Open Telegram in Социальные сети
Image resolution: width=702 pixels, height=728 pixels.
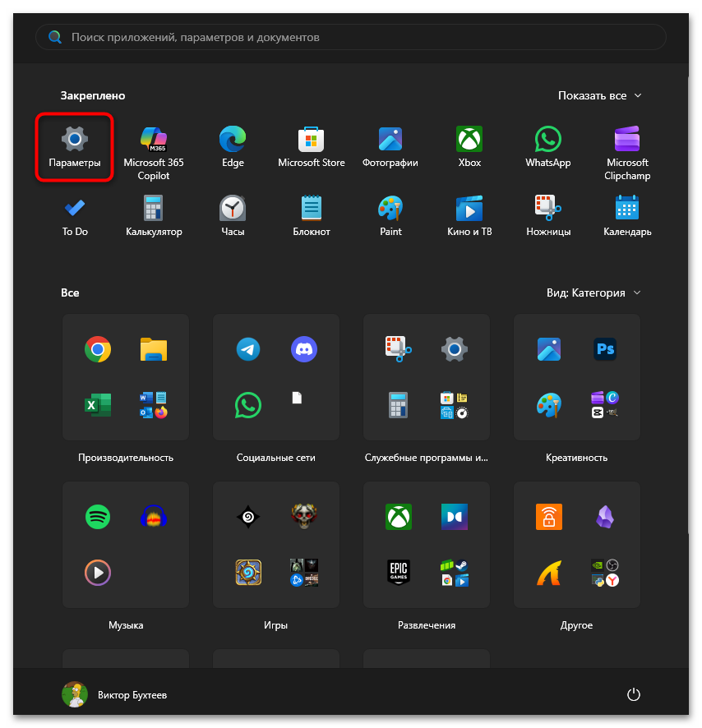(248, 349)
